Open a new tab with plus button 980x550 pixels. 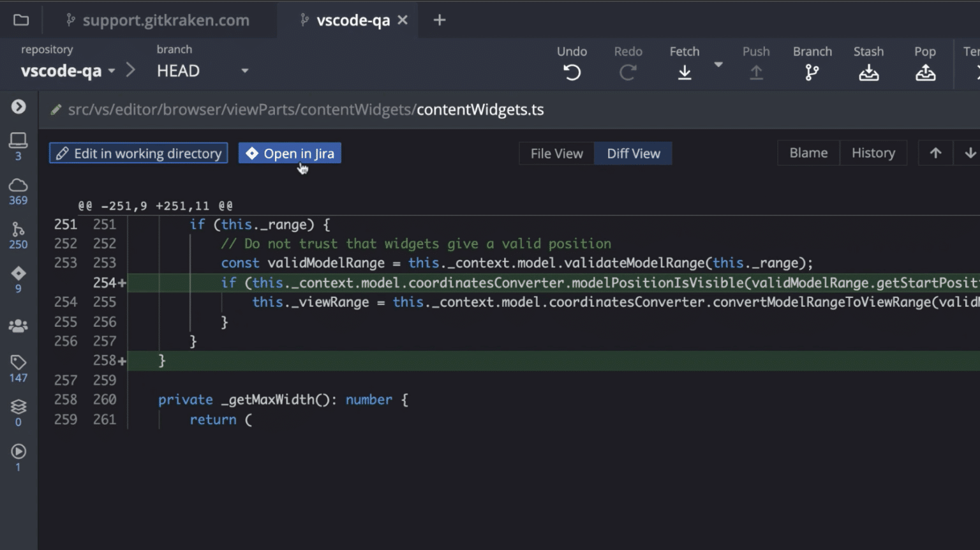click(439, 20)
